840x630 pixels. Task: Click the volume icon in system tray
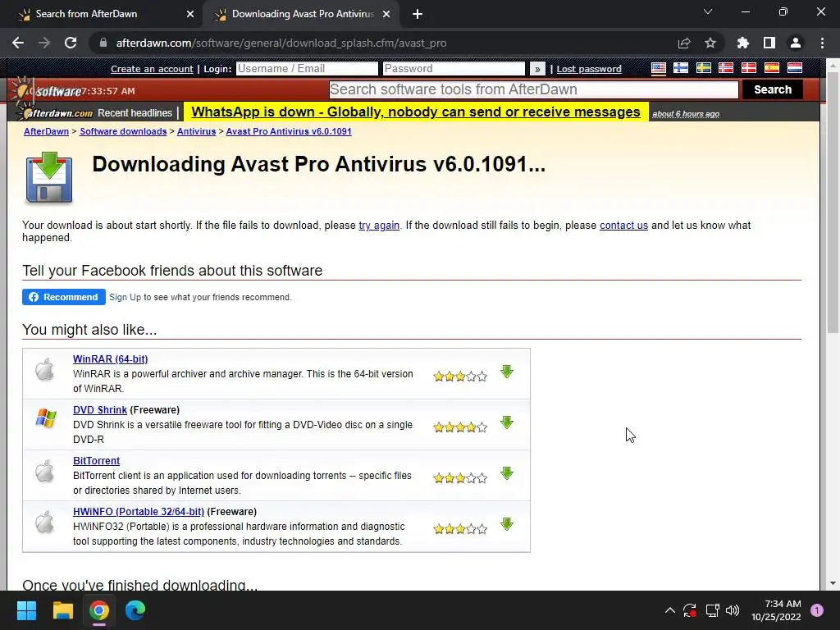[733, 610]
